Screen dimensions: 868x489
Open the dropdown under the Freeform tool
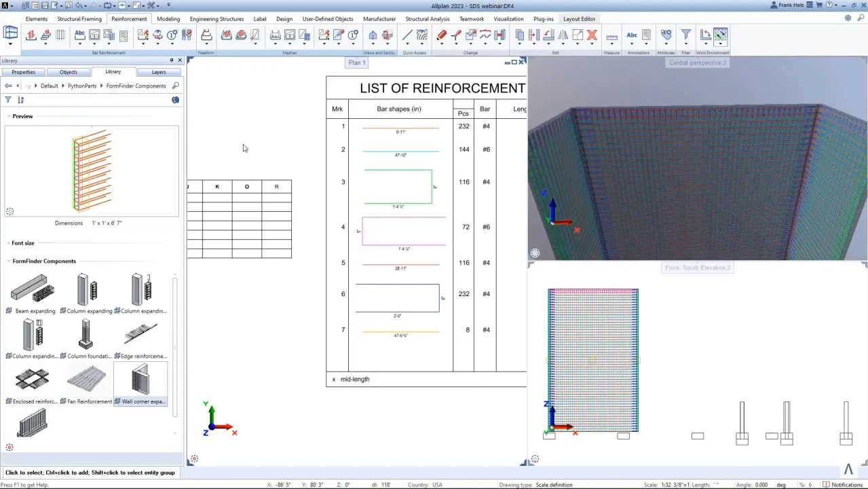[206, 44]
